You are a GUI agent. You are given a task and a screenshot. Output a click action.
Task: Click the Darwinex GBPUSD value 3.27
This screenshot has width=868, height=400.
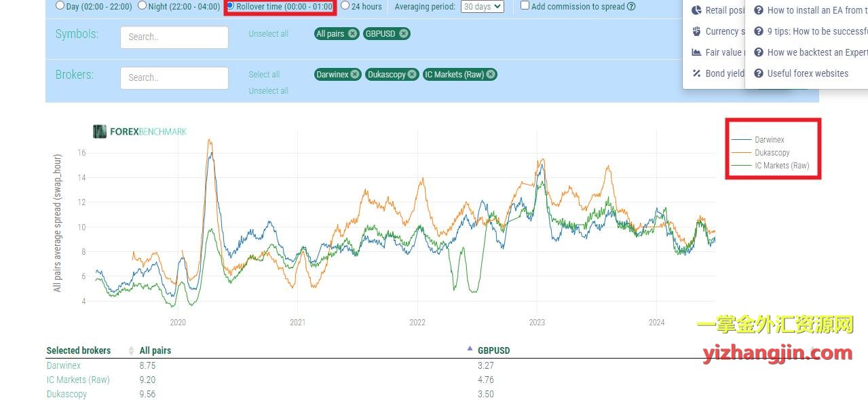(486, 365)
